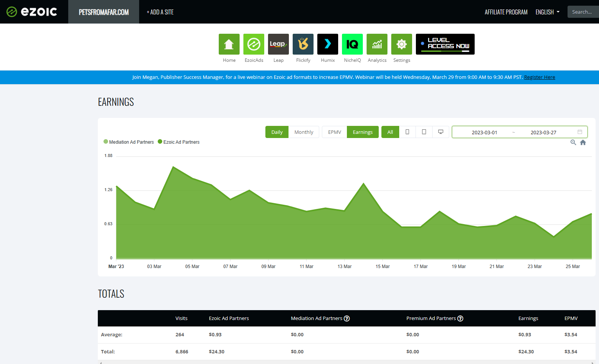
Task: Select All devices filter
Action: pyautogui.click(x=390, y=132)
